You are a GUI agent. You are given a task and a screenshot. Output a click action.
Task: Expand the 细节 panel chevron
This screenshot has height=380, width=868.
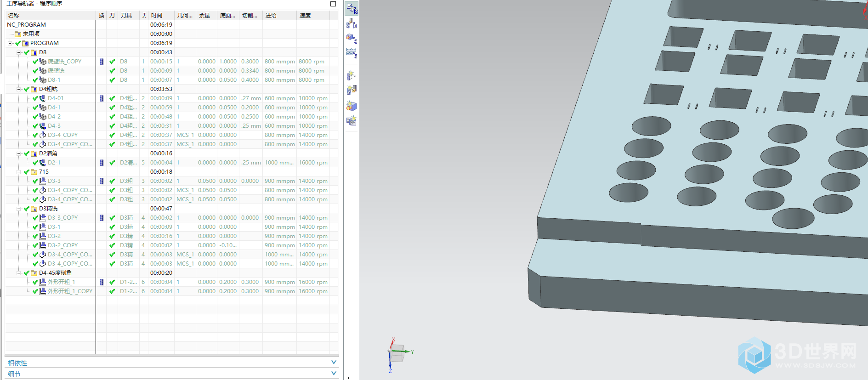334,373
